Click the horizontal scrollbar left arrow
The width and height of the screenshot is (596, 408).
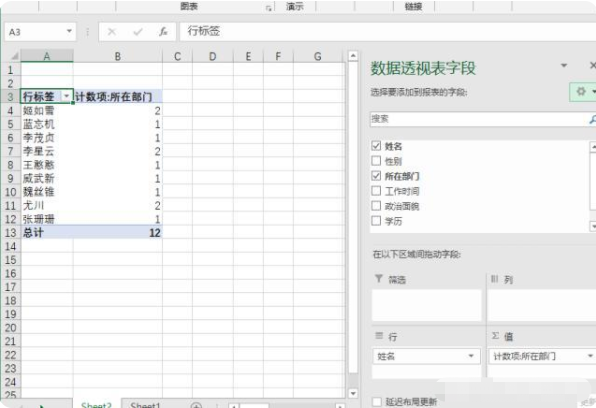(x=234, y=406)
